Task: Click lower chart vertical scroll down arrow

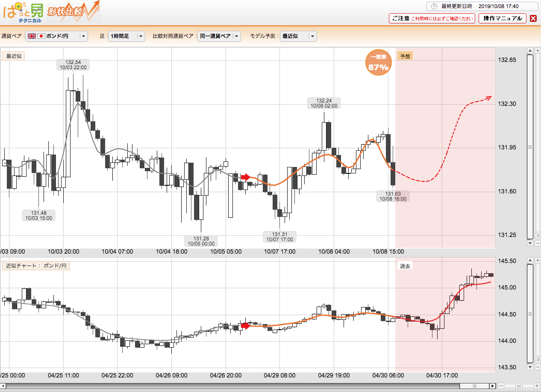Action: [530, 367]
